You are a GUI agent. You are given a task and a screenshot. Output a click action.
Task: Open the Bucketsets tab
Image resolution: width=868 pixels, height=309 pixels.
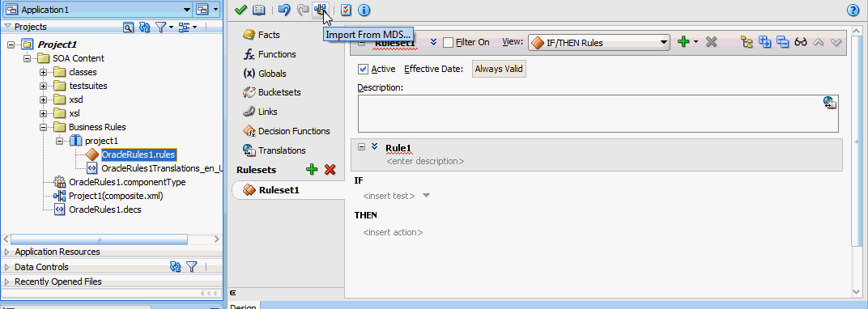tap(272, 92)
